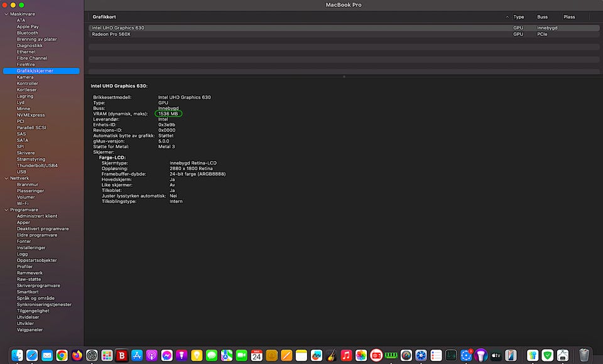603x364 pixels.
Task: Open Freeform from the Dock
Action: [317, 356]
